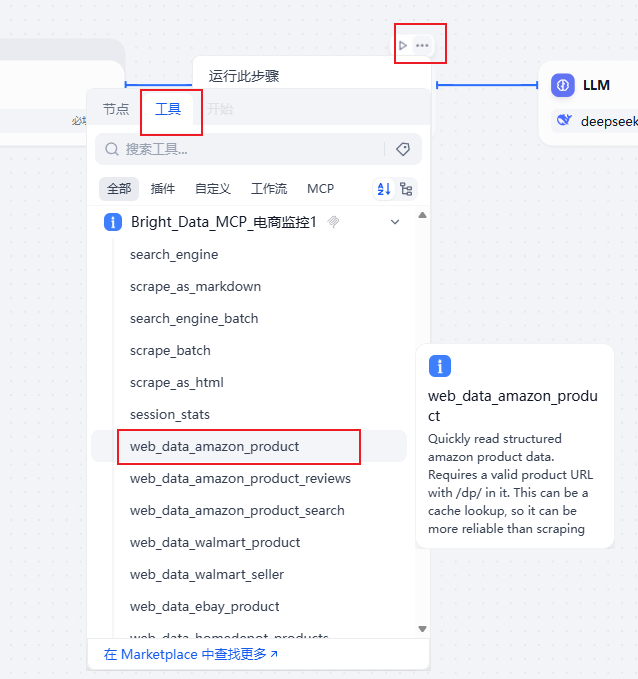Switch to the 节点 tab
Screen dimensions: 638x679
tap(116, 109)
